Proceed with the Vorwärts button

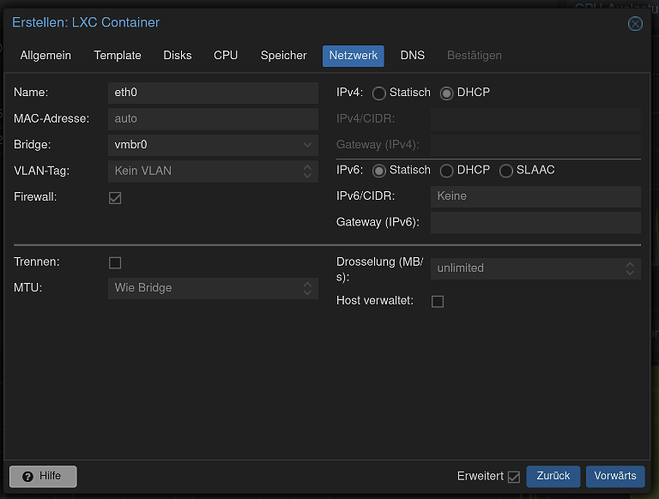615,476
